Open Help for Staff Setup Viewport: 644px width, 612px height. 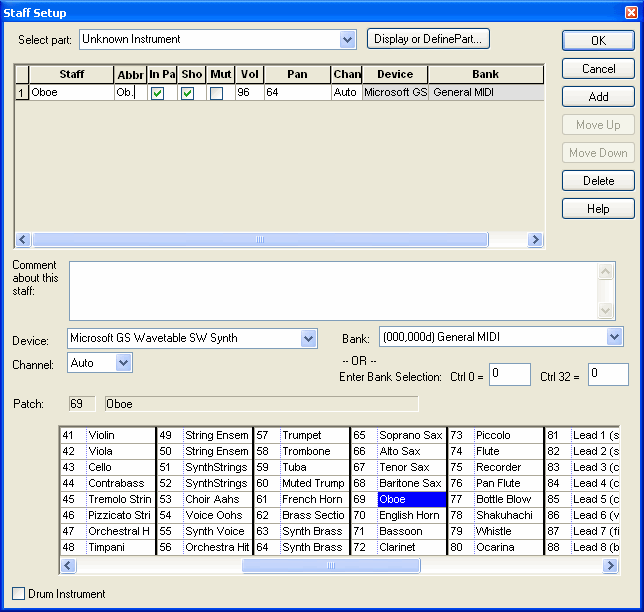pos(597,209)
